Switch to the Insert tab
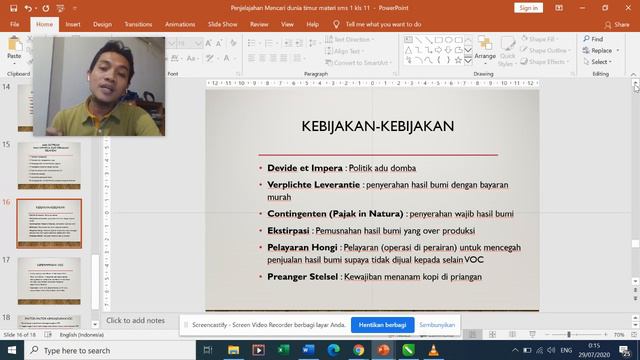The width and height of the screenshot is (640, 360). click(73, 24)
